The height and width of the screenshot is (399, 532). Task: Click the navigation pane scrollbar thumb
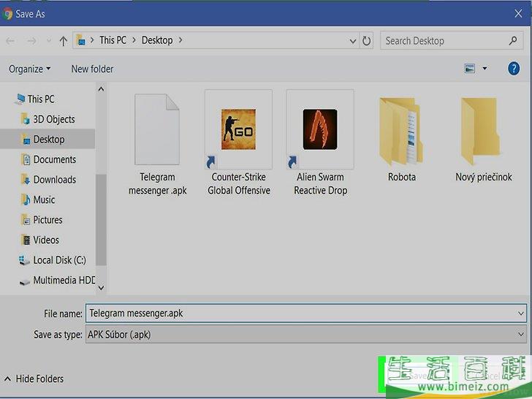point(101,219)
